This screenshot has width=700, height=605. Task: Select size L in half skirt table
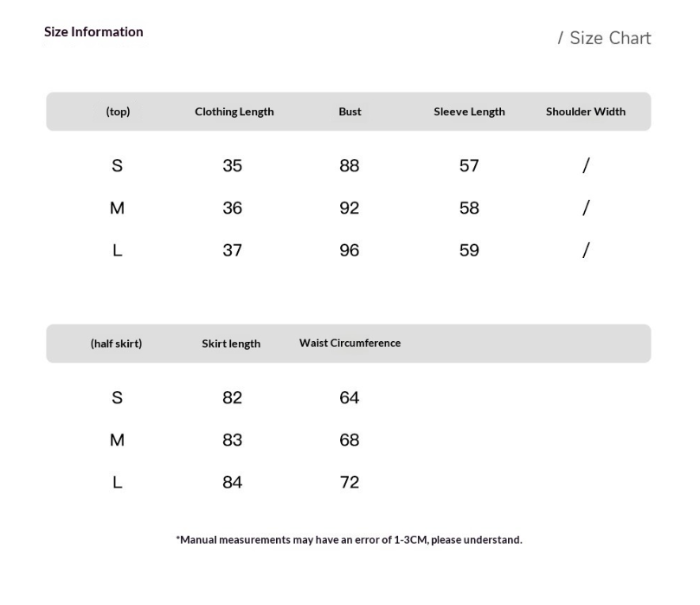(117, 483)
